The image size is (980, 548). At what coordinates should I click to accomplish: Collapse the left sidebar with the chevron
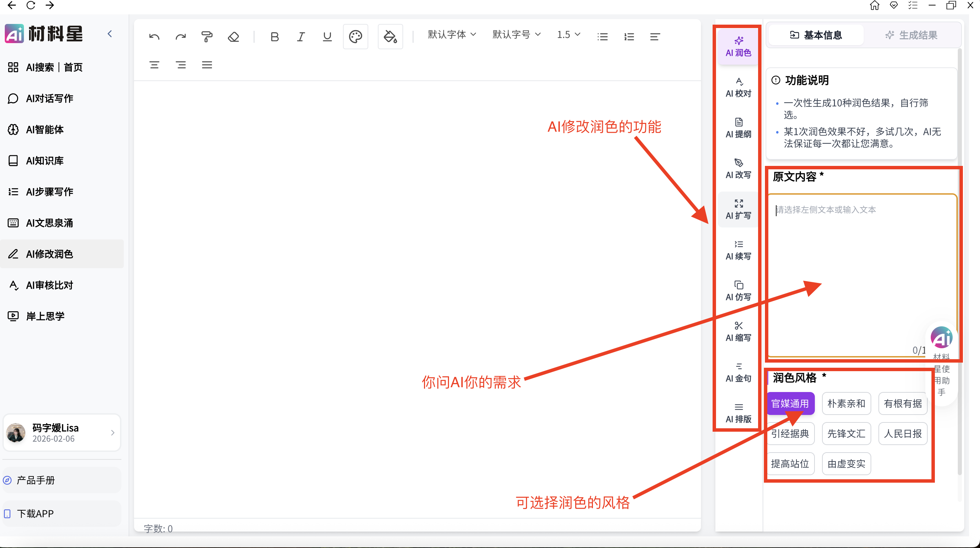click(110, 34)
